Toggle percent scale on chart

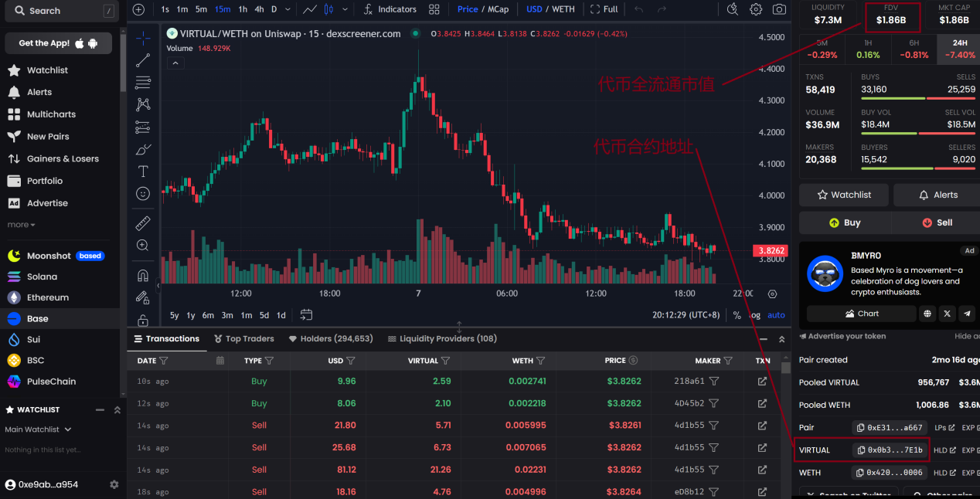(737, 315)
